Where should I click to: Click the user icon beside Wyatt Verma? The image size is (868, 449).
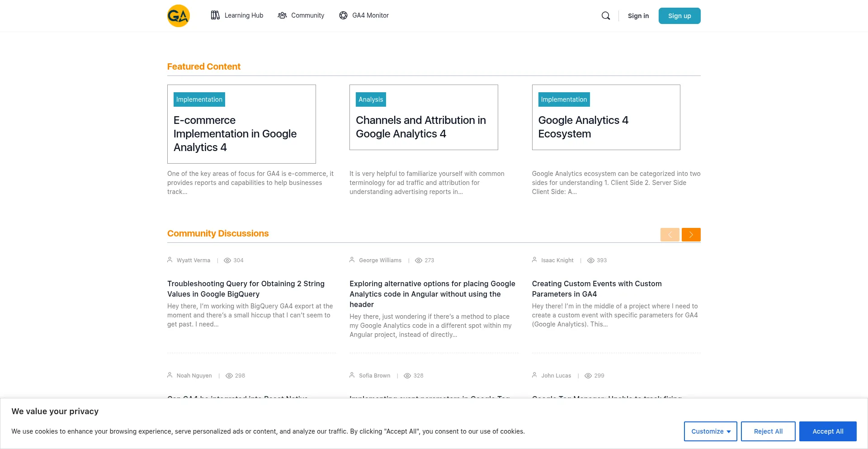tap(170, 260)
